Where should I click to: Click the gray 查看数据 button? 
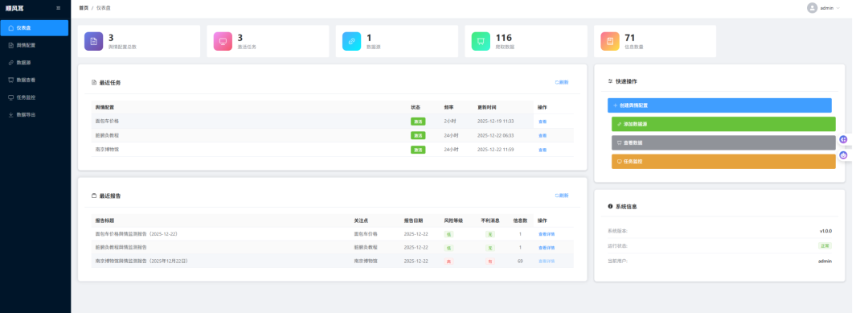pyautogui.click(x=723, y=142)
